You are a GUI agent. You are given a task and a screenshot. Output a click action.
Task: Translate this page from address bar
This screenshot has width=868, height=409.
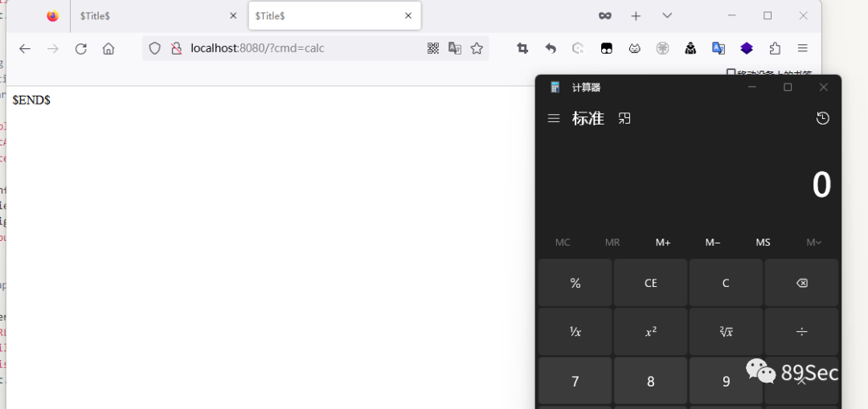tap(455, 48)
